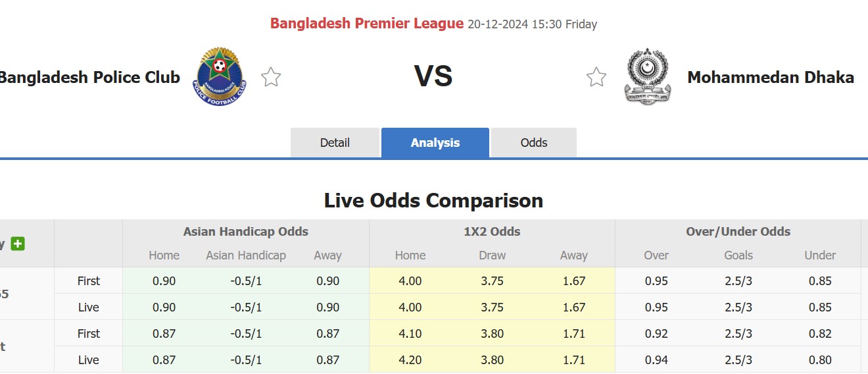This screenshot has height=374, width=868.
Task: Select the Analysis tab
Action: coord(435,143)
